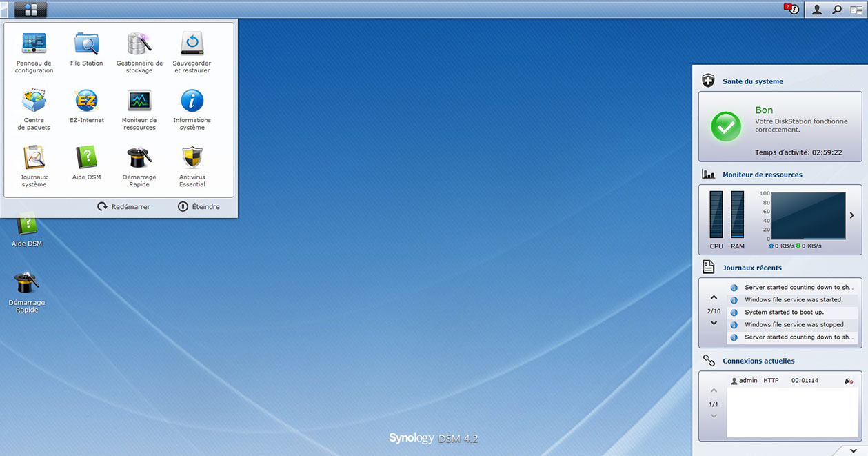Click Santé du système widget title

coord(753,81)
